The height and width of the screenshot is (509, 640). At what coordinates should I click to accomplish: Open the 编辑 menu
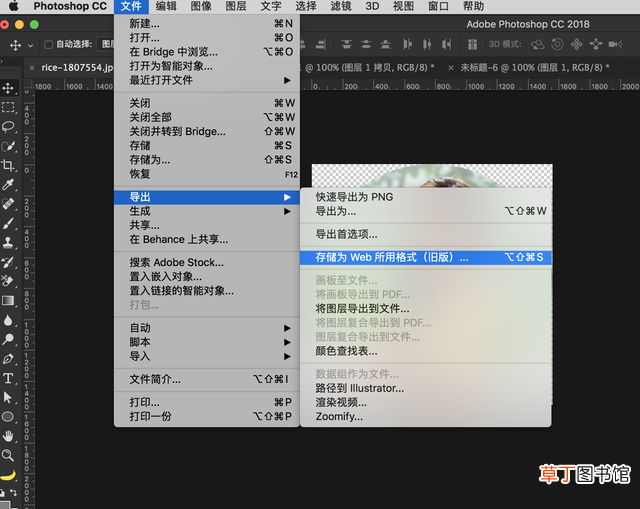166,6
